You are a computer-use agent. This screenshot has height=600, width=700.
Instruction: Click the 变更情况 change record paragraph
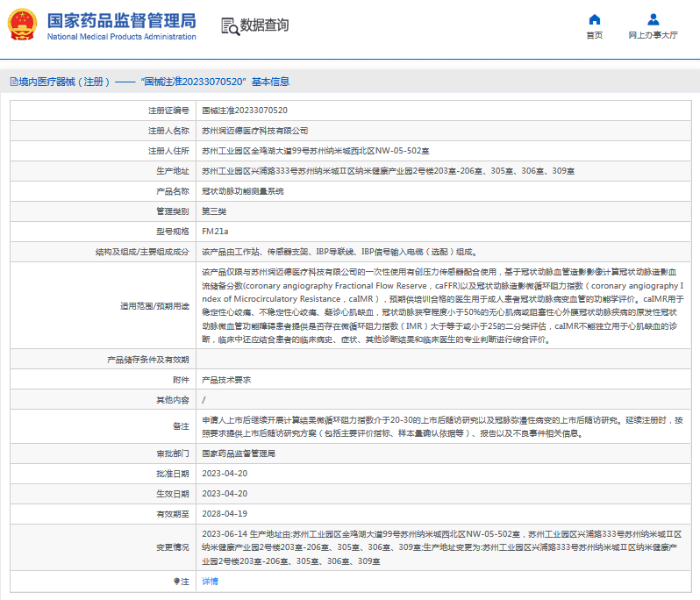coord(442,547)
